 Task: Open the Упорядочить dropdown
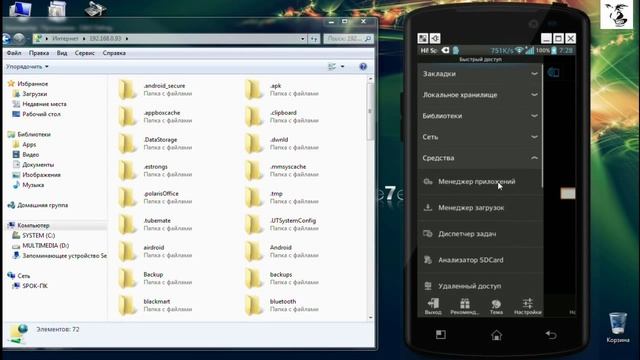pos(27,67)
